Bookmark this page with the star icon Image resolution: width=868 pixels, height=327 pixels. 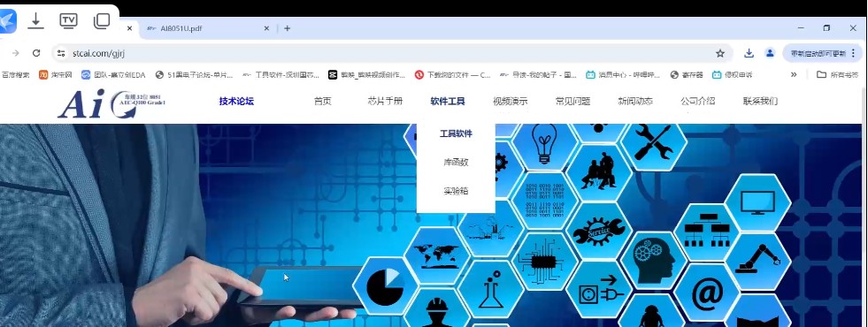[x=720, y=53]
